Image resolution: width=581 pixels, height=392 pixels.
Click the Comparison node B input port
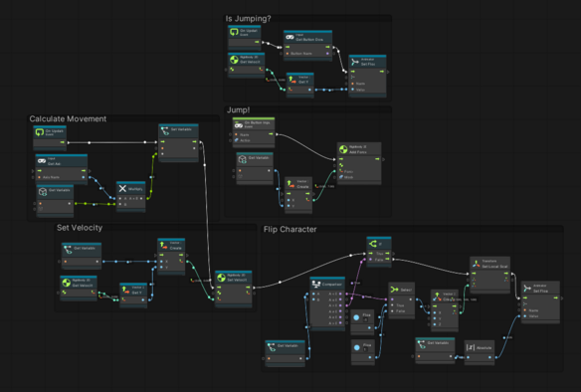coord(313,299)
